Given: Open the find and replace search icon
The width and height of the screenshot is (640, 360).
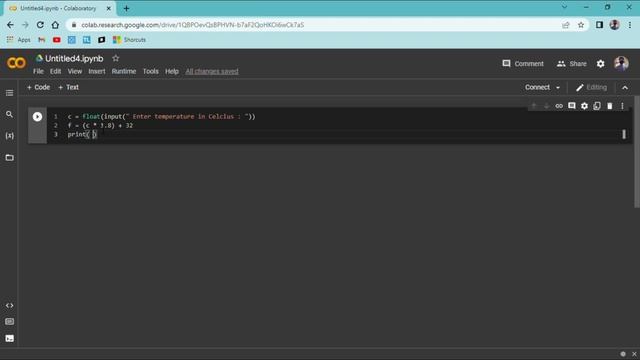Looking at the screenshot, I should point(9,114).
